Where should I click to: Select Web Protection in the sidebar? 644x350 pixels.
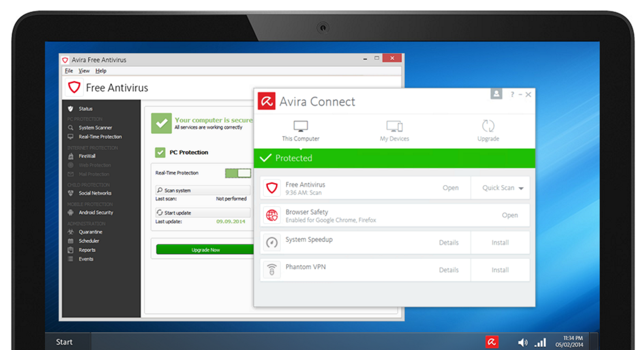coord(95,165)
